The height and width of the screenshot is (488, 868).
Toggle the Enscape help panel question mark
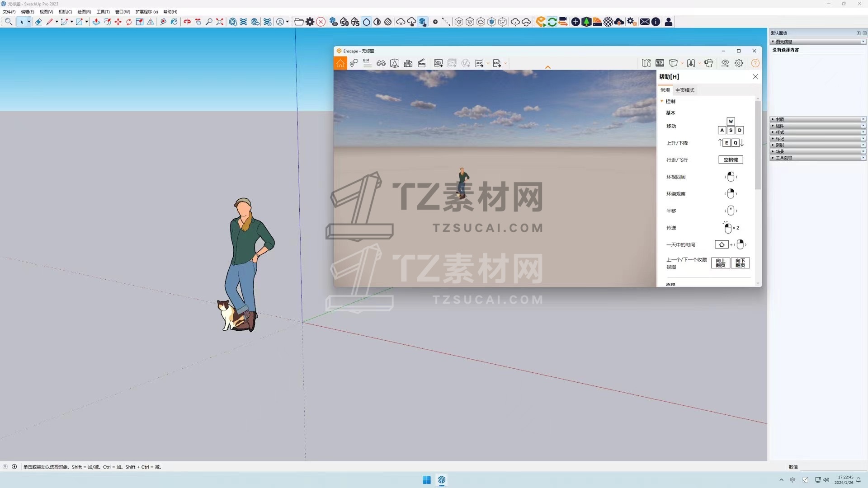pyautogui.click(x=755, y=63)
